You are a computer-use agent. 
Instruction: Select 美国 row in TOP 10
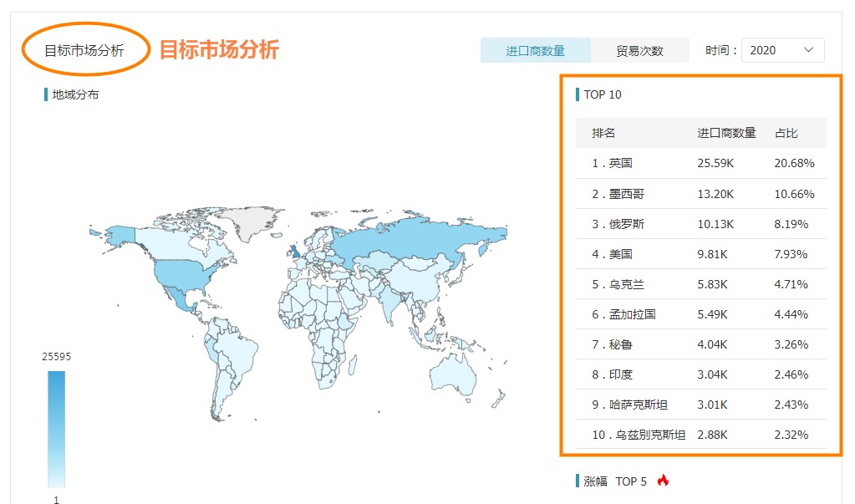(700, 253)
